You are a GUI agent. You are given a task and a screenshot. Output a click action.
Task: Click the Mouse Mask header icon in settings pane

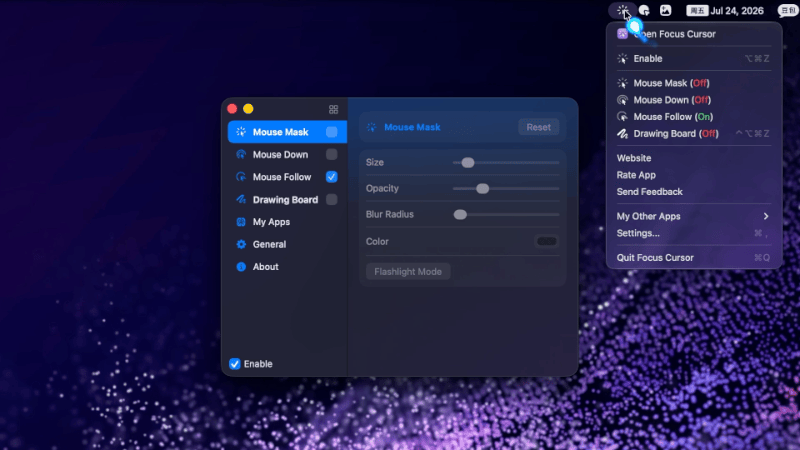coord(371,127)
